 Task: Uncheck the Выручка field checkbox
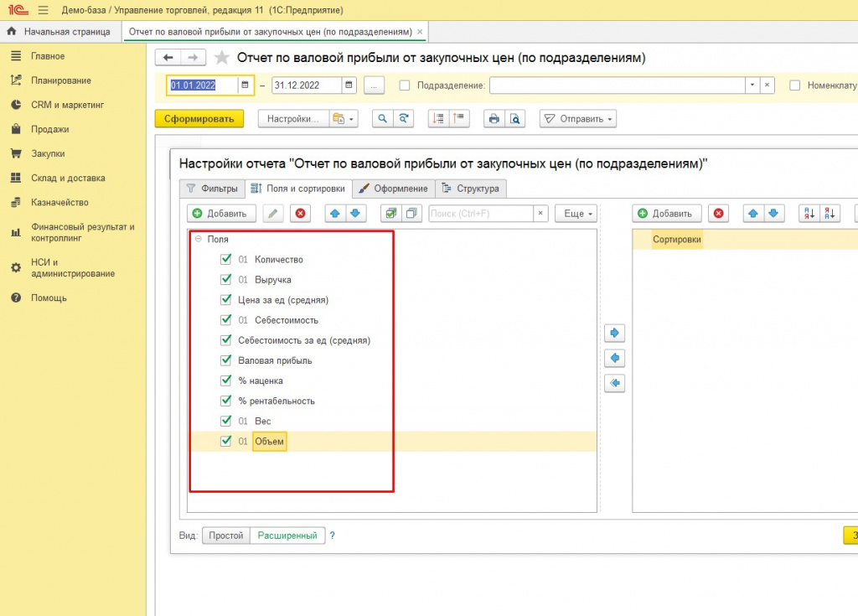pos(225,280)
